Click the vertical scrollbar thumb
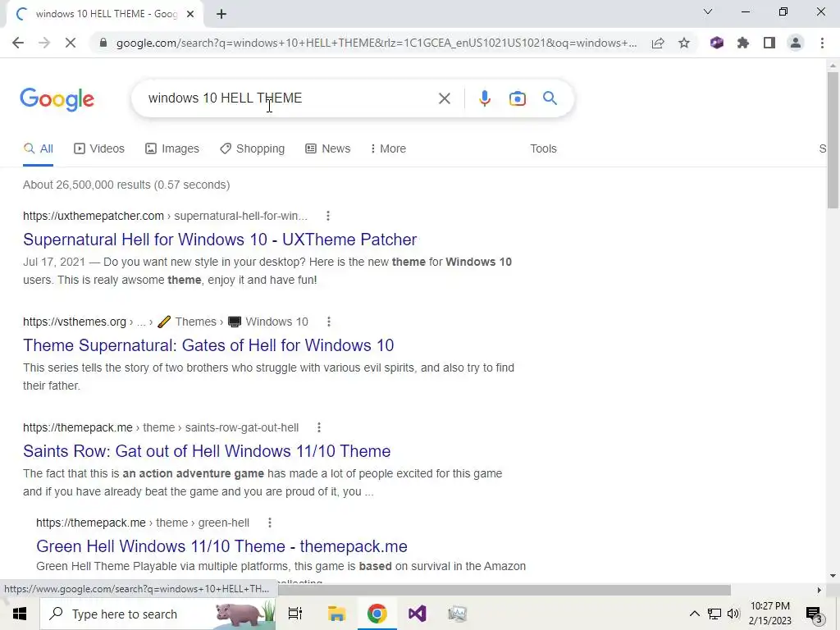840x630 pixels. click(833, 140)
